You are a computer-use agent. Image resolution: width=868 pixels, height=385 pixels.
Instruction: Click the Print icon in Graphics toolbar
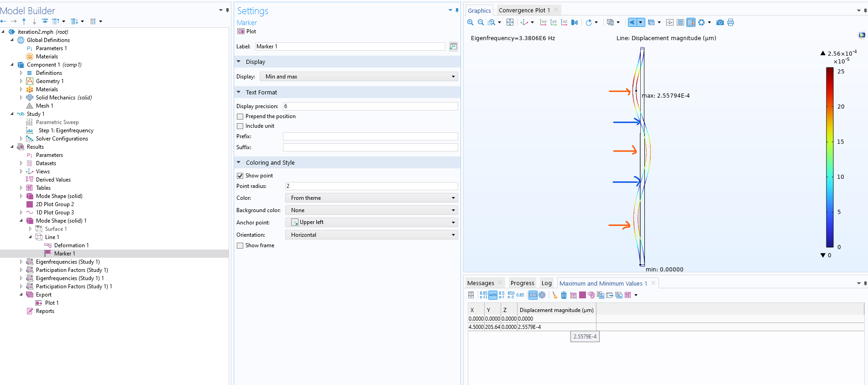pos(731,22)
